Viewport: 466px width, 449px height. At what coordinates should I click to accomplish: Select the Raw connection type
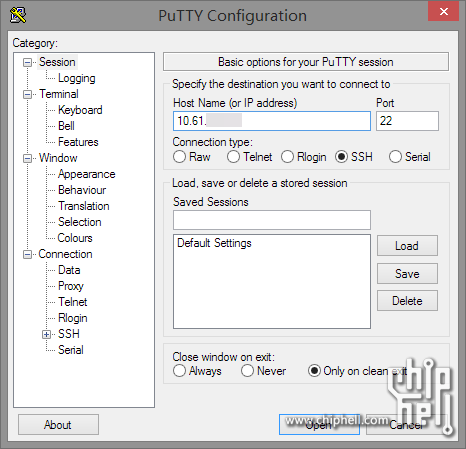click(179, 157)
